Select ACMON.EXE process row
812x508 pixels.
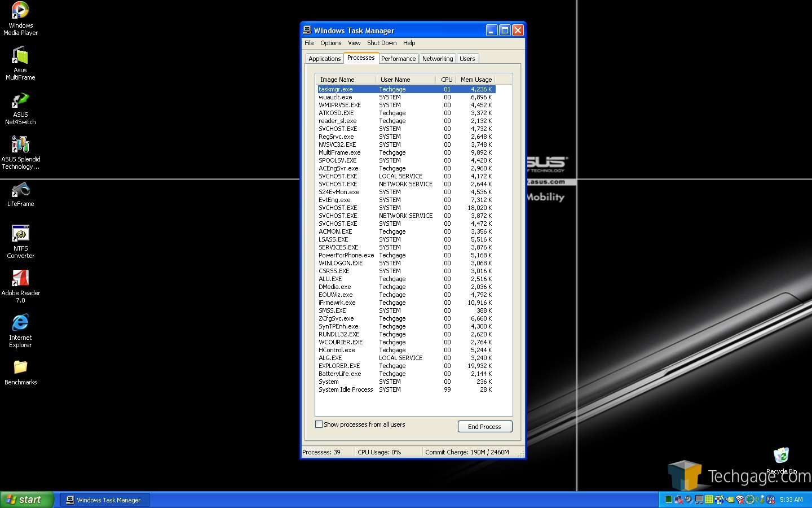tap(406, 231)
